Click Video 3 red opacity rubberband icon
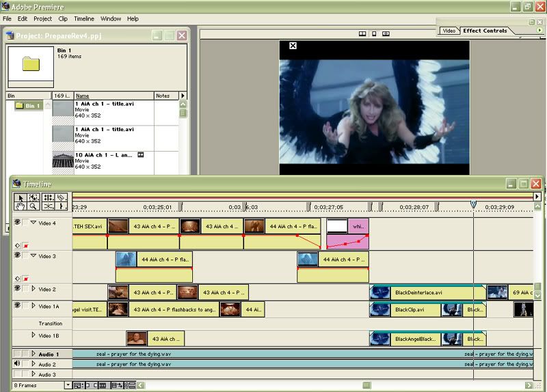Image resolution: width=547 pixels, height=392 pixels. [26, 279]
